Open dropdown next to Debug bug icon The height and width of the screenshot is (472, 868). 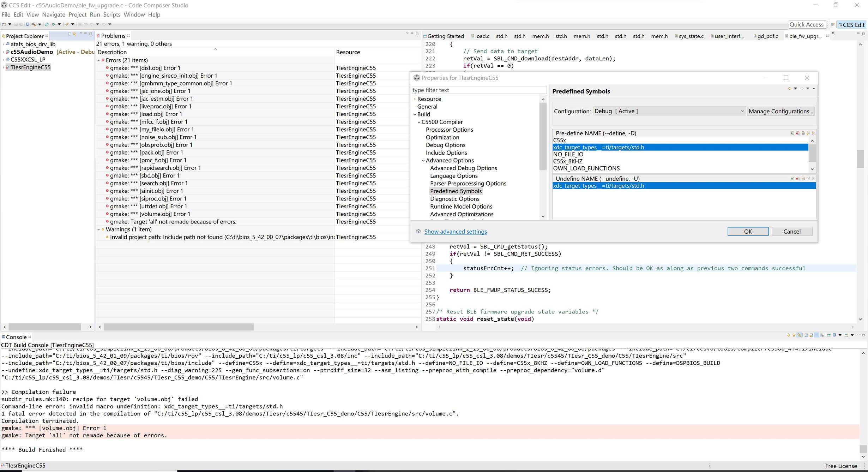click(x=59, y=24)
